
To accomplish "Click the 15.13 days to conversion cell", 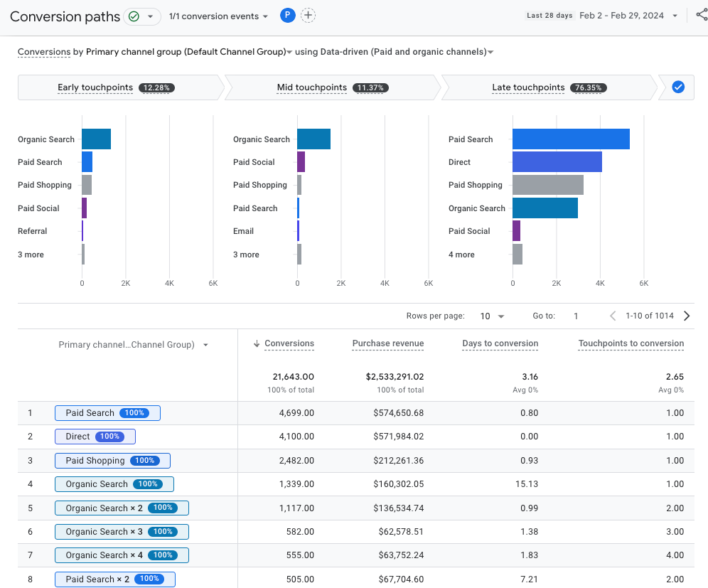I will click(x=527, y=484).
